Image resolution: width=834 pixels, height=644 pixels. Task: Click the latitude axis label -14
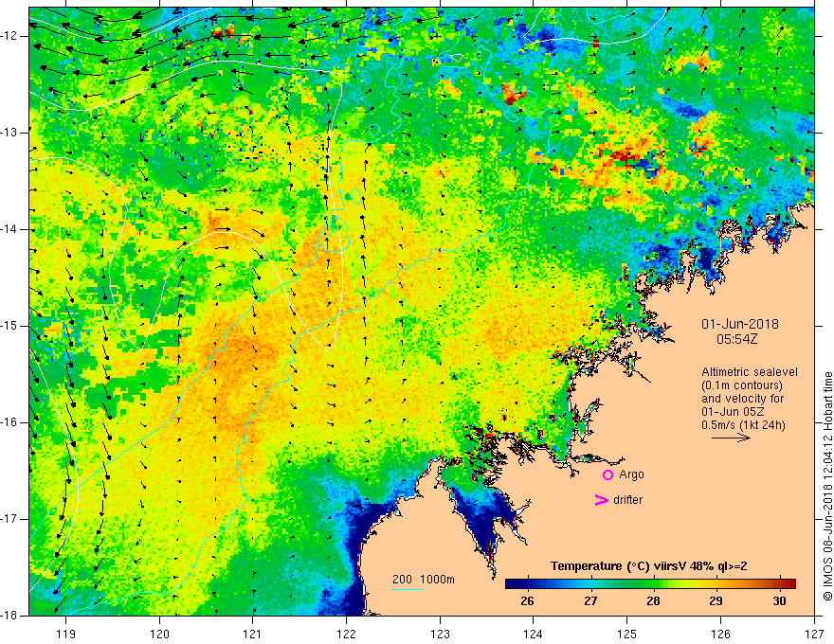click(9, 229)
